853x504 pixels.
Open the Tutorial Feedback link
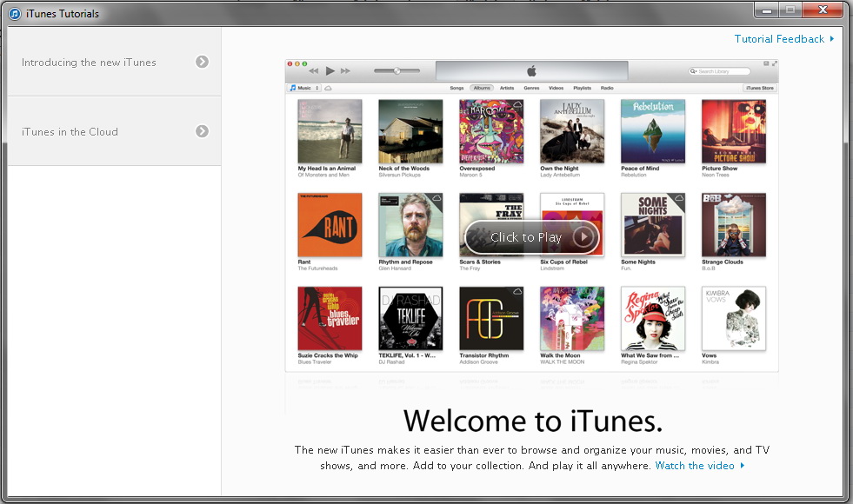(x=784, y=39)
